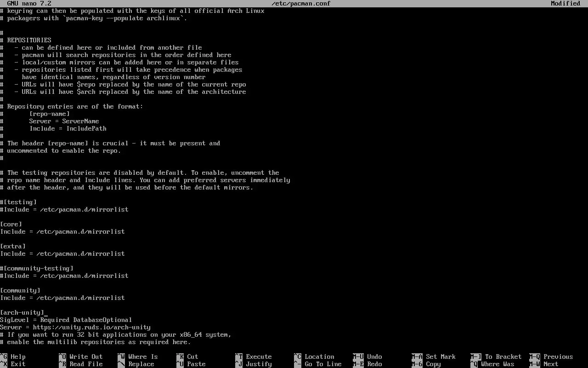Select M-Q Previous shortcut

(x=551, y=356)
